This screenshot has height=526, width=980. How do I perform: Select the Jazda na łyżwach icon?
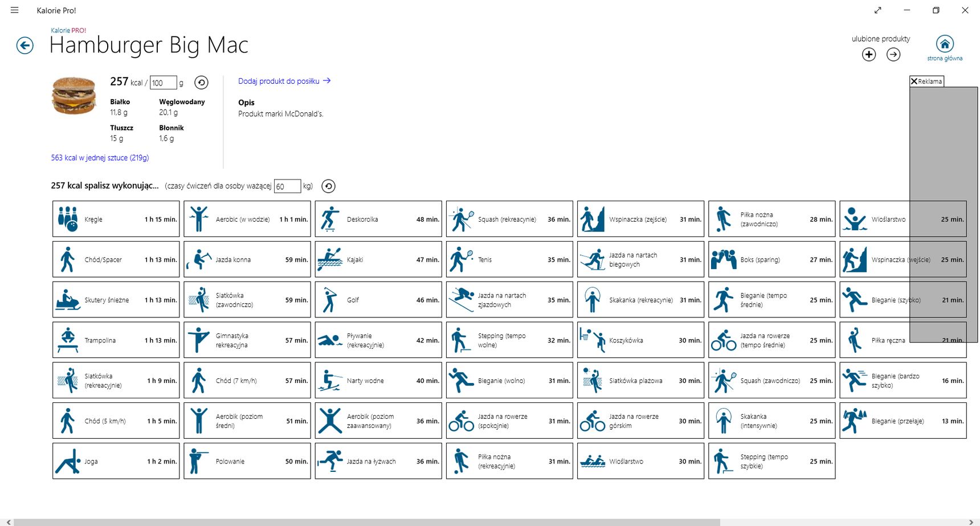point(330,462)
